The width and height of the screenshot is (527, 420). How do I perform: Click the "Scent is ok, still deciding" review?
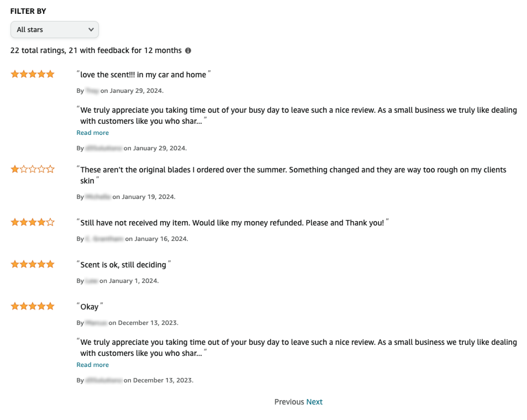(x=123, y=265)
